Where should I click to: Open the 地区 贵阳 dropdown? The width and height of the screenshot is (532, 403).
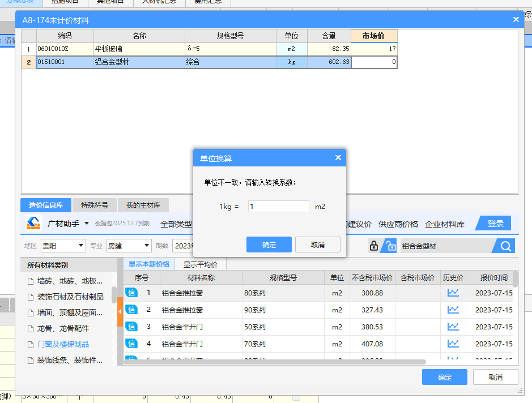63,246
